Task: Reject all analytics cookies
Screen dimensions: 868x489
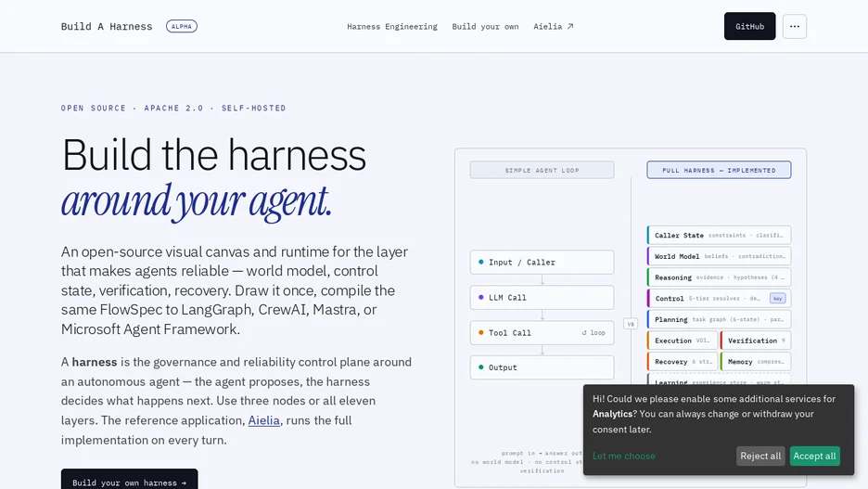Action: [x=760, y=456]
